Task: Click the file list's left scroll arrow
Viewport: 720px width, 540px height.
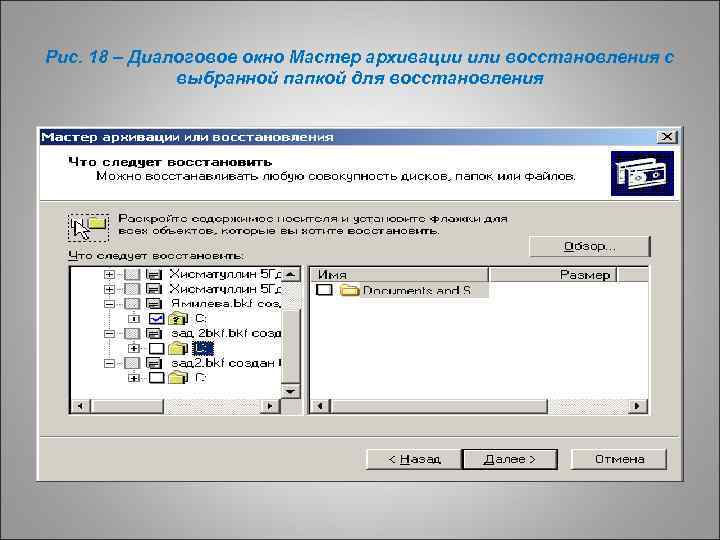Action: (x=321, y=406)
